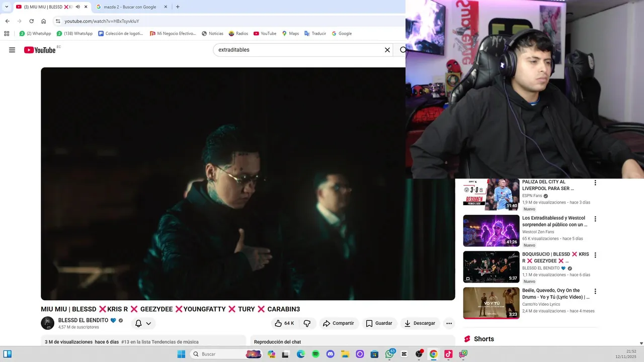This screenshot has width=644, height=362.
Task: Open options for PALIZA DEL CITY video
Action: pyautogui.click(x=595, y=183)
